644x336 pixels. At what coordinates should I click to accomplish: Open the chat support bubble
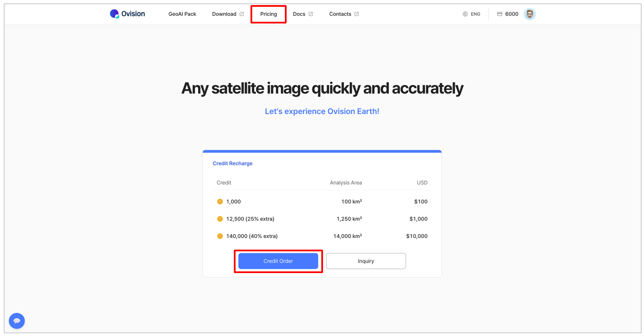coord(17,321)
